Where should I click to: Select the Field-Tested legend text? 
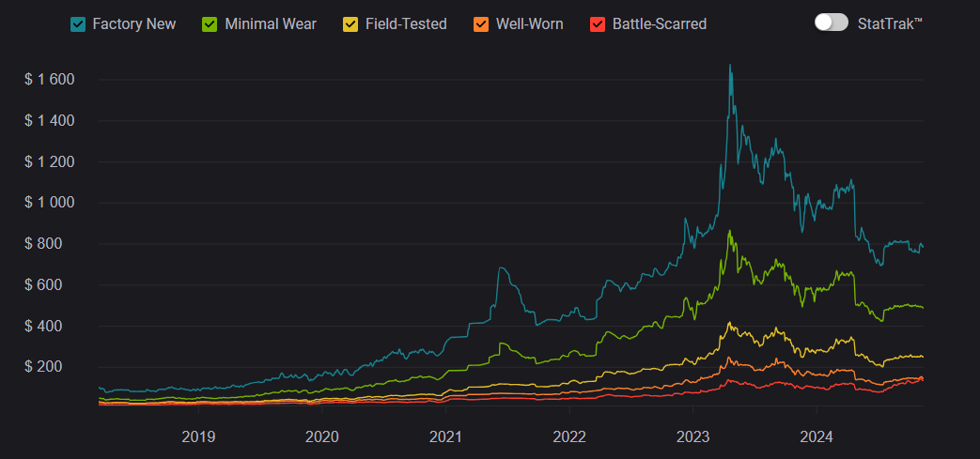point(406,23)
